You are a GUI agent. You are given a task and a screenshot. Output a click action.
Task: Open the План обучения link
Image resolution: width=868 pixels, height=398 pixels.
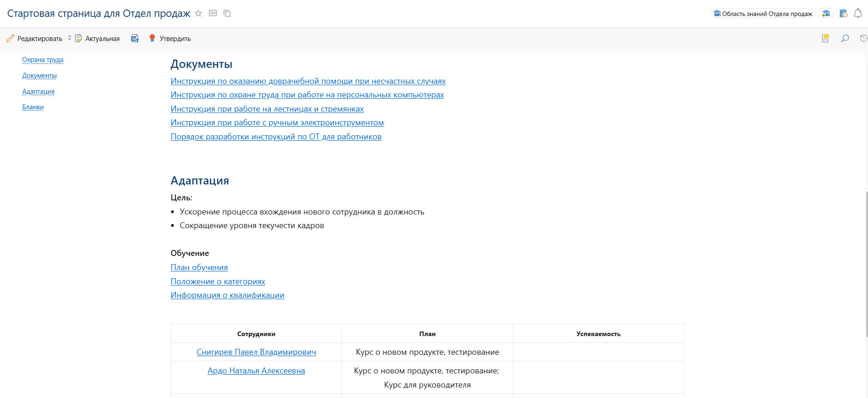[x=199, y=267]
